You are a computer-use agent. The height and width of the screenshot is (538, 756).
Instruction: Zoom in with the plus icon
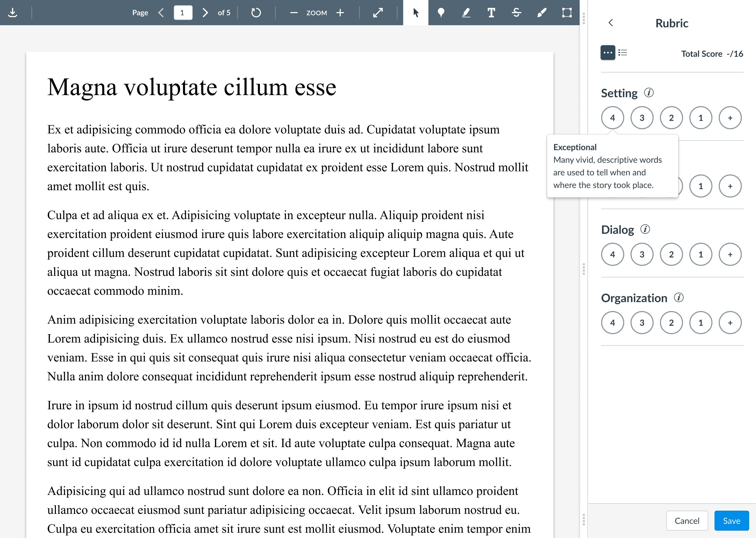pyautogui.click(x=340, y=13)
